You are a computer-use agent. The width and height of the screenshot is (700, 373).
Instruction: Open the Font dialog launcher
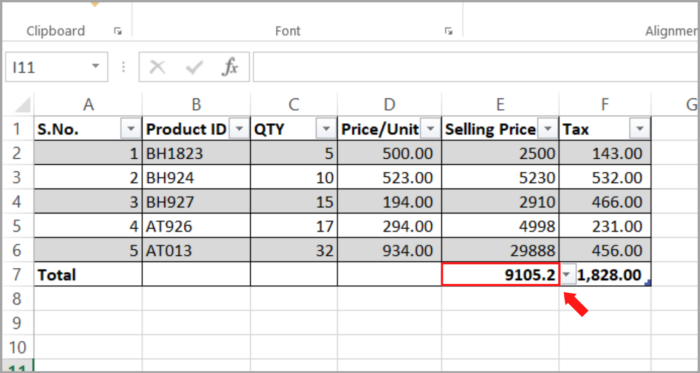tap(448, 31)
